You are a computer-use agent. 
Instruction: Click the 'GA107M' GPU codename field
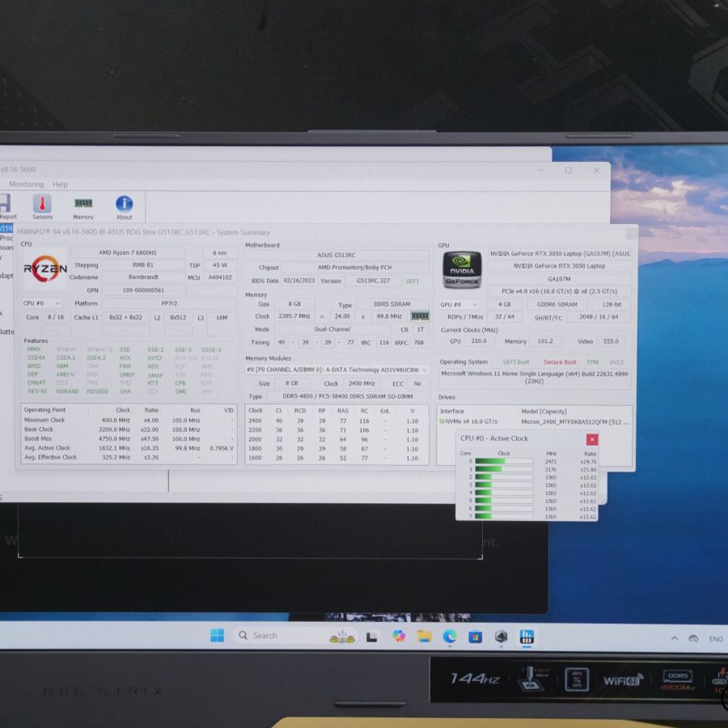(x=560, y=280)
